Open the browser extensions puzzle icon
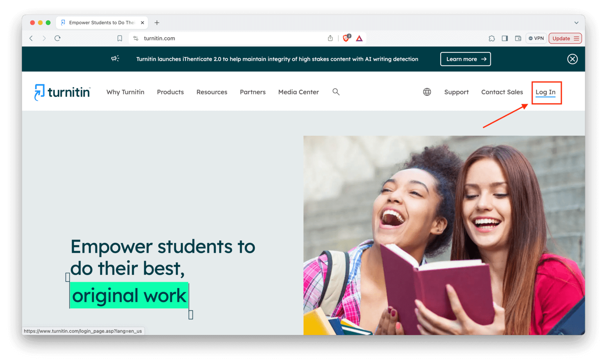607x364 pixels. coord(492,38)
